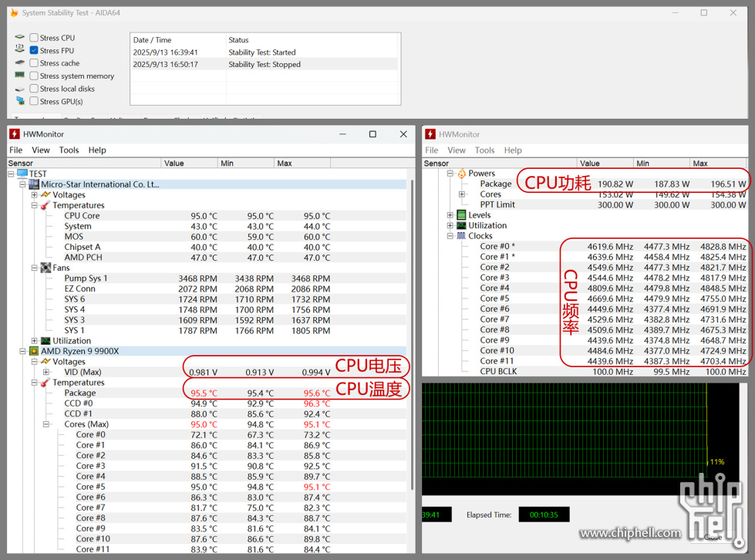Viewport: 755px width, 560px height.
Task: Click the Status log column header
Action: click(x=312, y=40)
